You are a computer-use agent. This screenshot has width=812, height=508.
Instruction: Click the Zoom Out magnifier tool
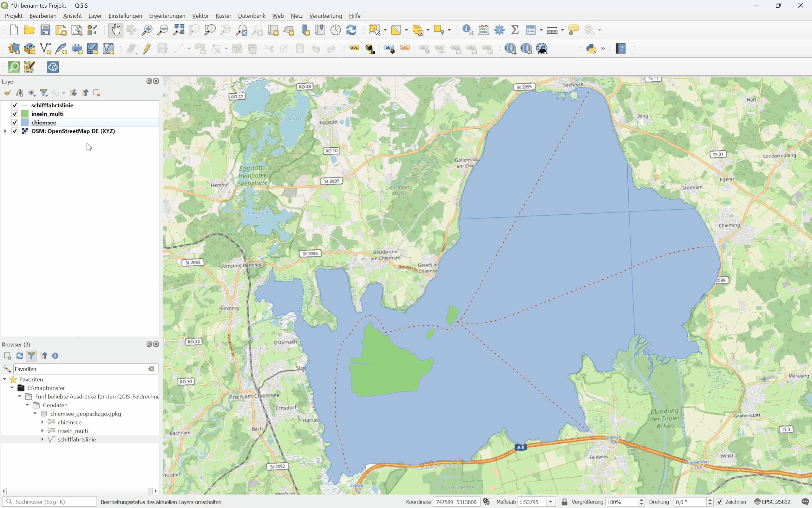tap(163, 30)
